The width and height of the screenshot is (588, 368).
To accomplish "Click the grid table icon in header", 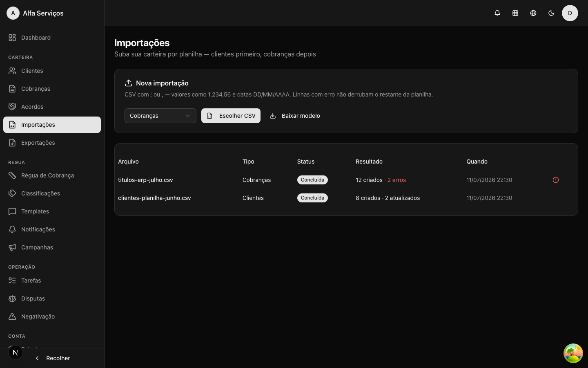I will (x=515, y=13).
